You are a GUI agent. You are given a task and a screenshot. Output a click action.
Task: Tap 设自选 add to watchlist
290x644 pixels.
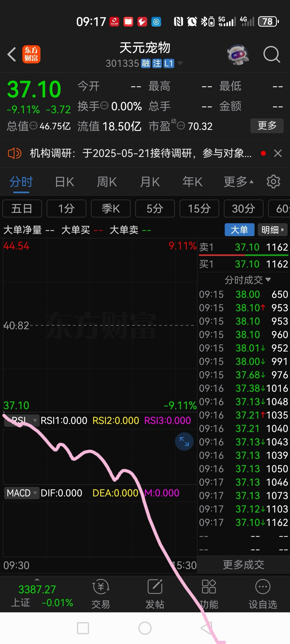[263, 594]
